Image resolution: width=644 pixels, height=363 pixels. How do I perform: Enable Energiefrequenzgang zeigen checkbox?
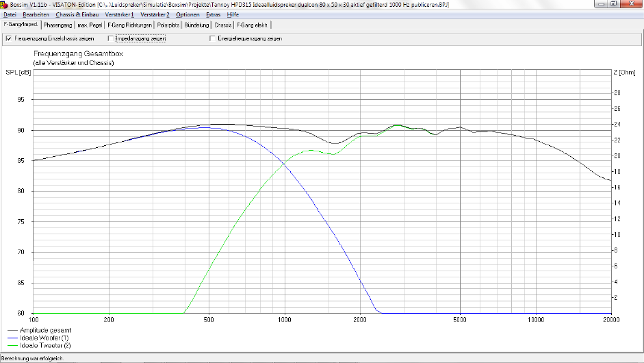[x=212, y=38]
